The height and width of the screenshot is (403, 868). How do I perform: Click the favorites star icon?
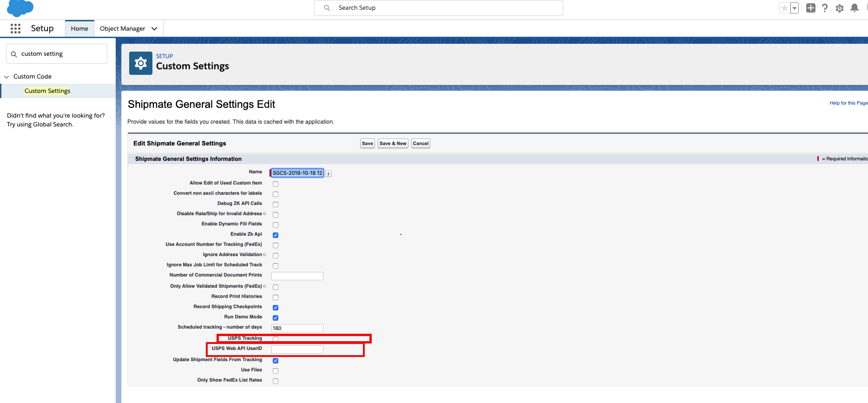785,8
